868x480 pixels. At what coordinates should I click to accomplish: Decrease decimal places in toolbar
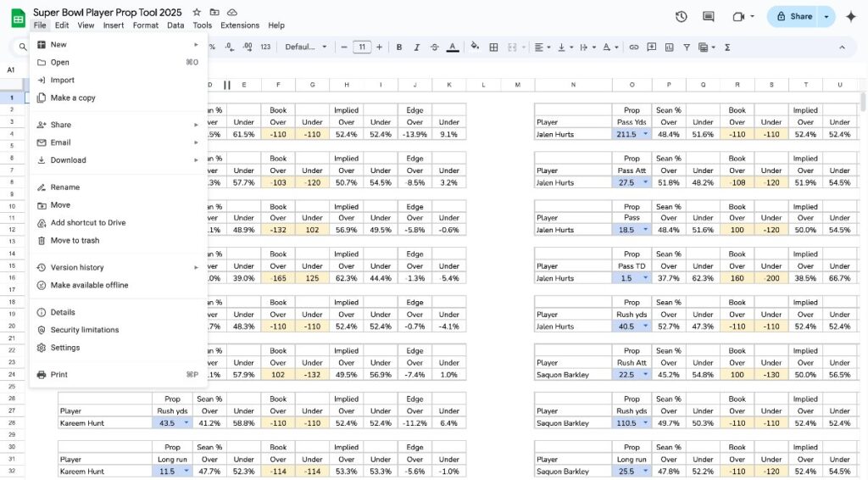229,47
